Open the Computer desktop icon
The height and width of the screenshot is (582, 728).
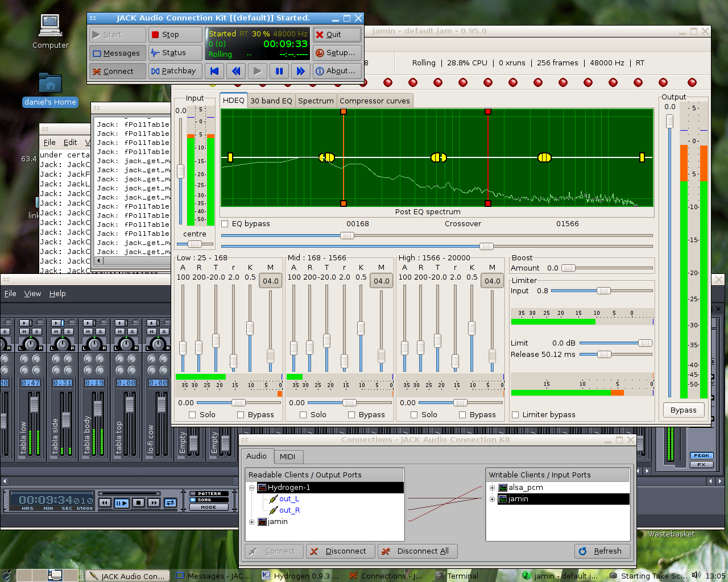click(50, 26)
